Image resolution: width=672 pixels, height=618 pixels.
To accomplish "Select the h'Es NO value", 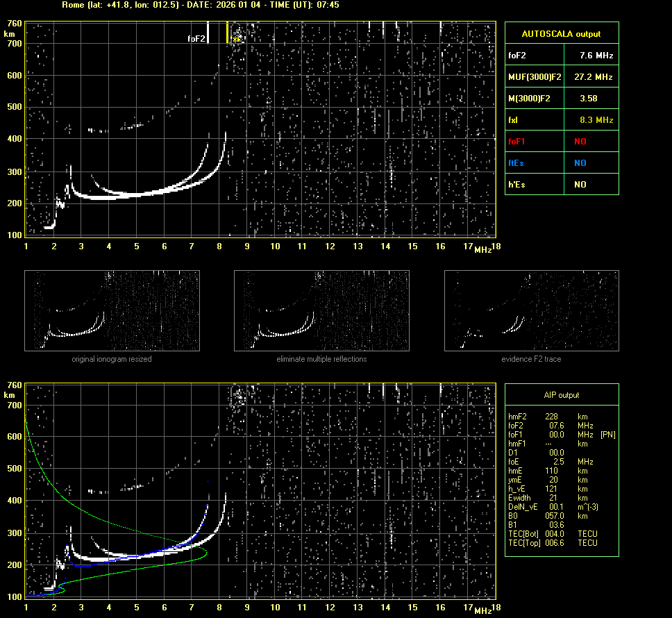I will pyautogui.click(x=580, y=185).
